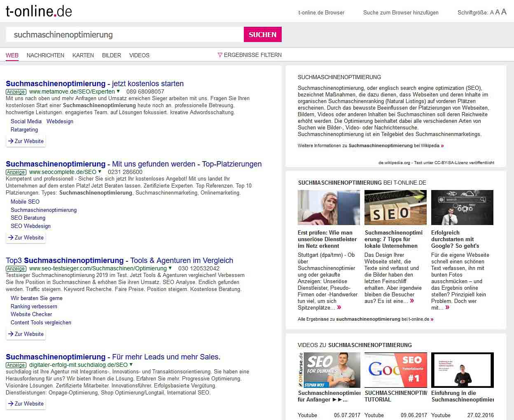Viewport: 514px width, 420px height.
Task: Click the red arrows after 'bei Wikipedia'
Action: click(x=442, y=145)
